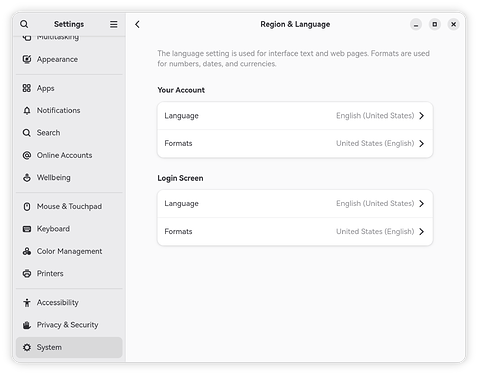Maximize the Settings window
477x375 pixels.
(x=435, y=24)
